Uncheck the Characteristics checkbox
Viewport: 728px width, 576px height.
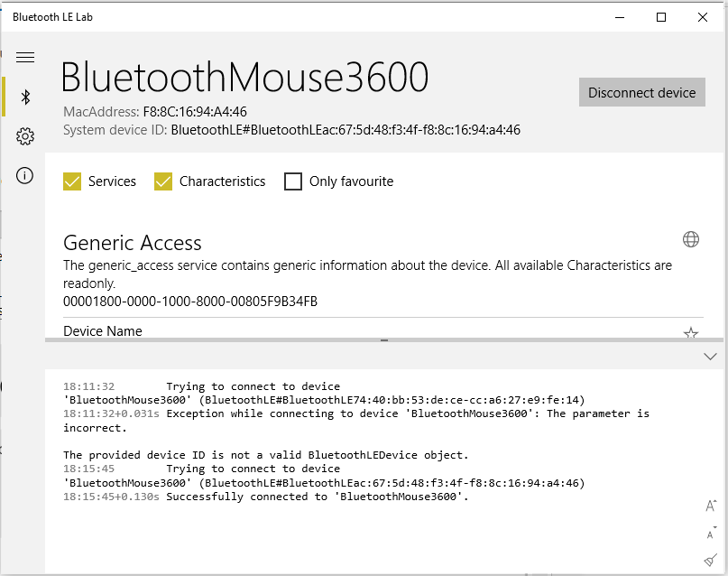163,181
